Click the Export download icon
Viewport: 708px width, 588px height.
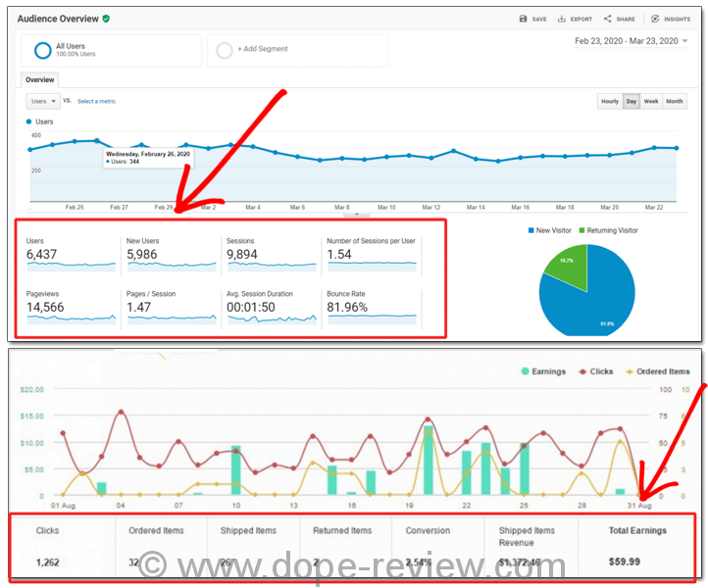[562, 19]
